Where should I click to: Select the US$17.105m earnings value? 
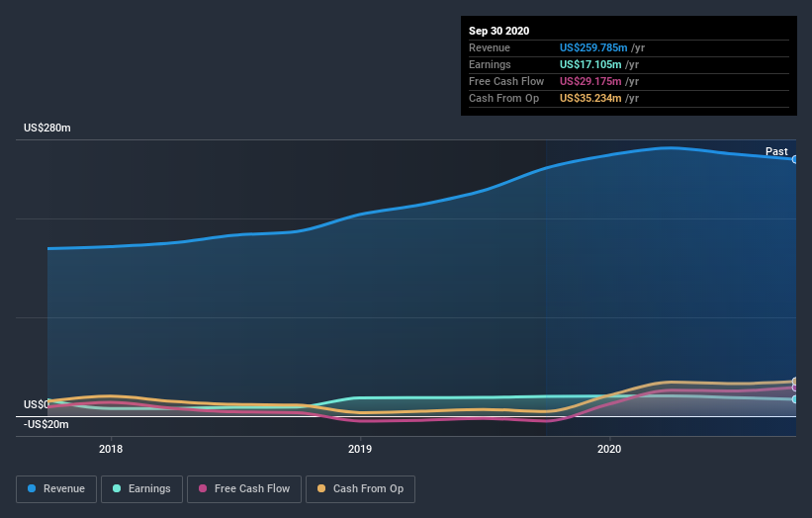click(x=590, y=64)
